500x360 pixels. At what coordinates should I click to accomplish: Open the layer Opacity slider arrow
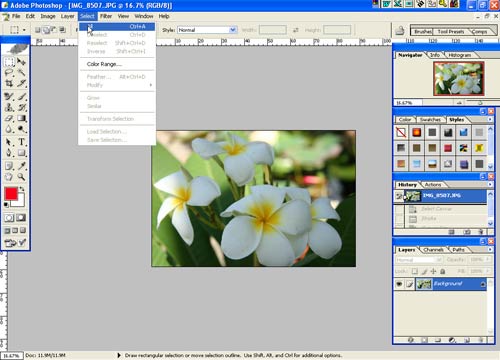pyautogui.click(x=488, y=259)
